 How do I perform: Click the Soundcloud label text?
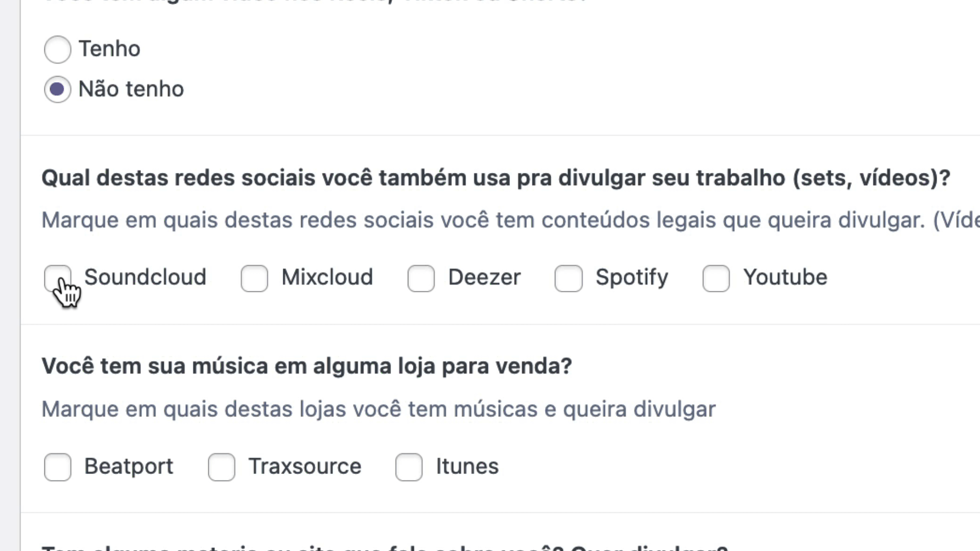pos(145,278)
